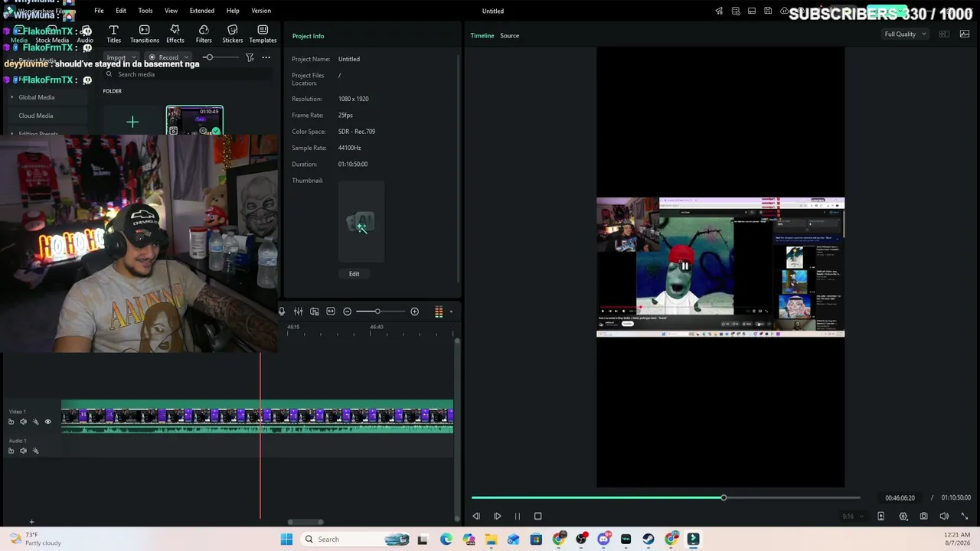Click the marker icon in preview controls
The width and height of the screenshot is (980, 551).
point(880,517)
